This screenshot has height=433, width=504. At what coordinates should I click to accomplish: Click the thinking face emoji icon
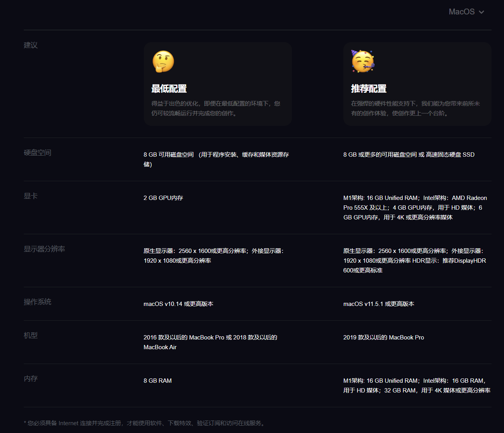(x=163, y=62)
